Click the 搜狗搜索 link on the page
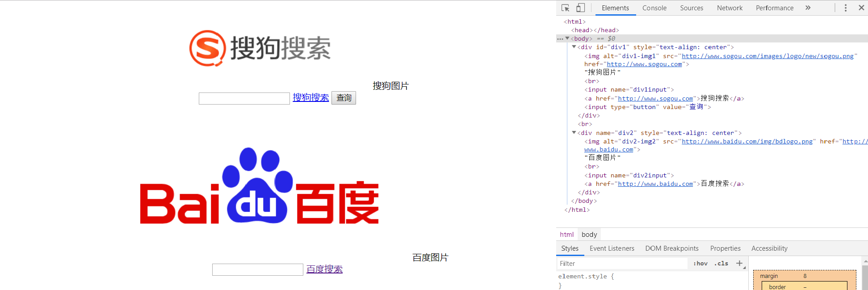Viewport: 868px width, 290px height. click(310, 98)
